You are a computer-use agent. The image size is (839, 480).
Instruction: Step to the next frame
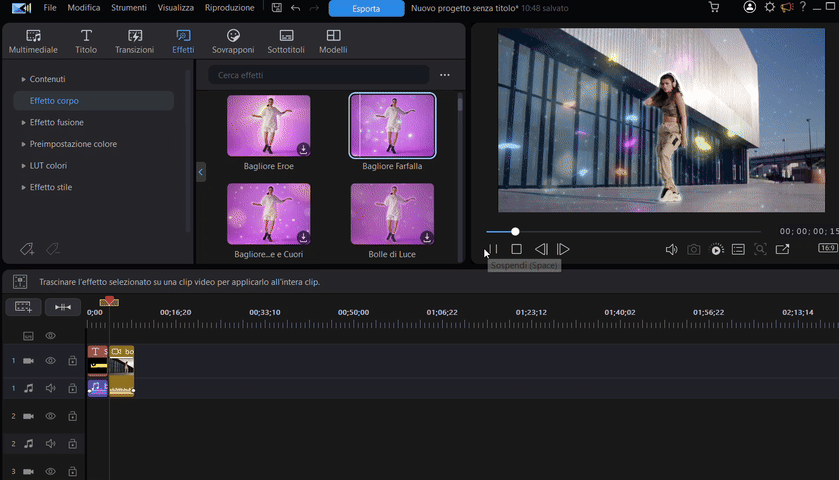[563, 249]
